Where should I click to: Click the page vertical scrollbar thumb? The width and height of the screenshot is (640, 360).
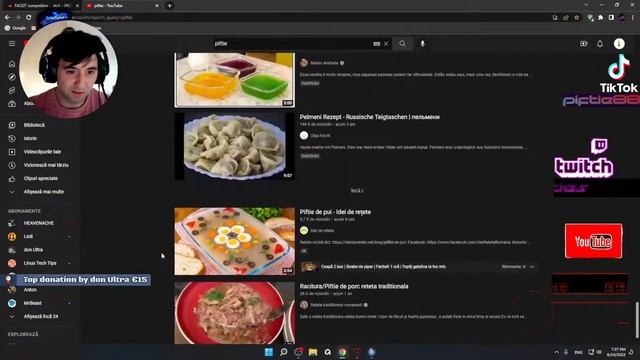[x=637, y=320]
